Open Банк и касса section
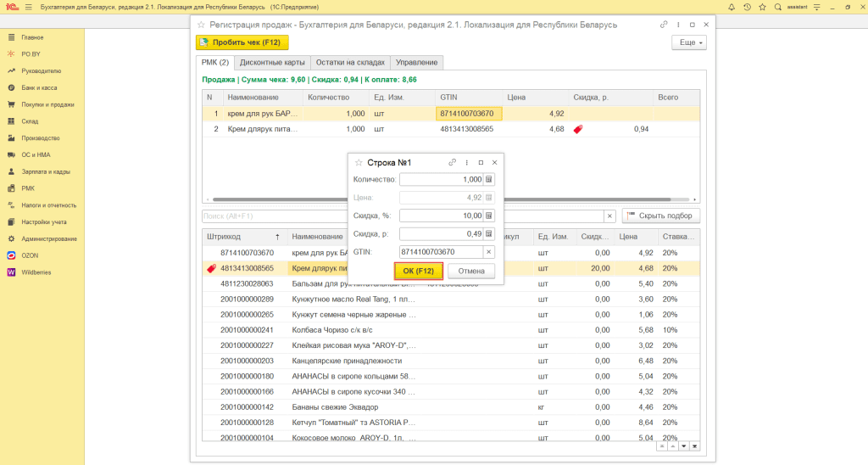This screenshot has width=868, height=465. pos(39,87)
